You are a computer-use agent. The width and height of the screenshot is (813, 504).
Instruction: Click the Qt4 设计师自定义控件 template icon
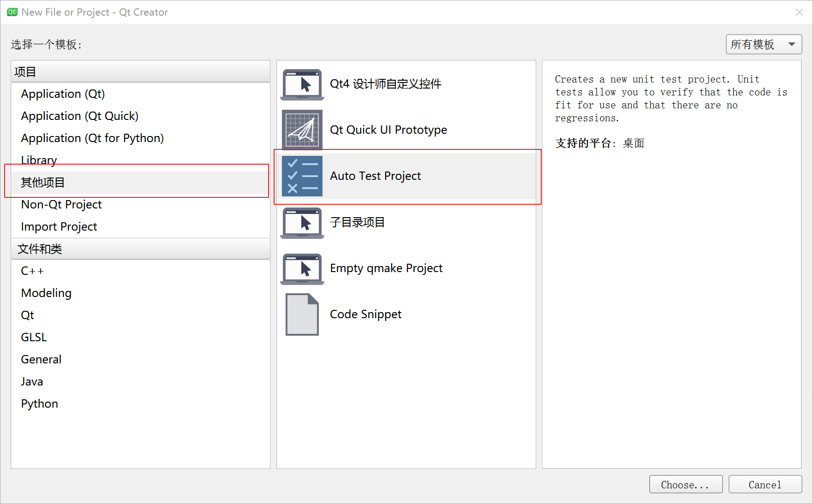pos(302,84)
